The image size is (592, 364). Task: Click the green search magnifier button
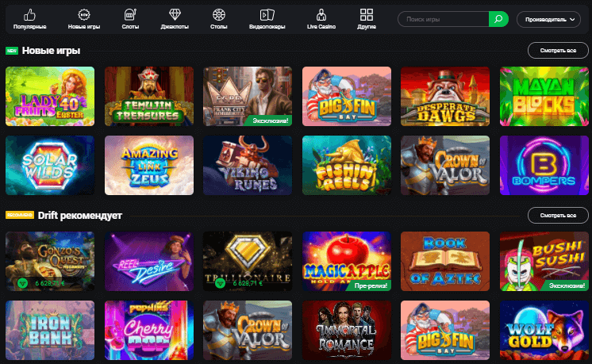tap(498, 19)
